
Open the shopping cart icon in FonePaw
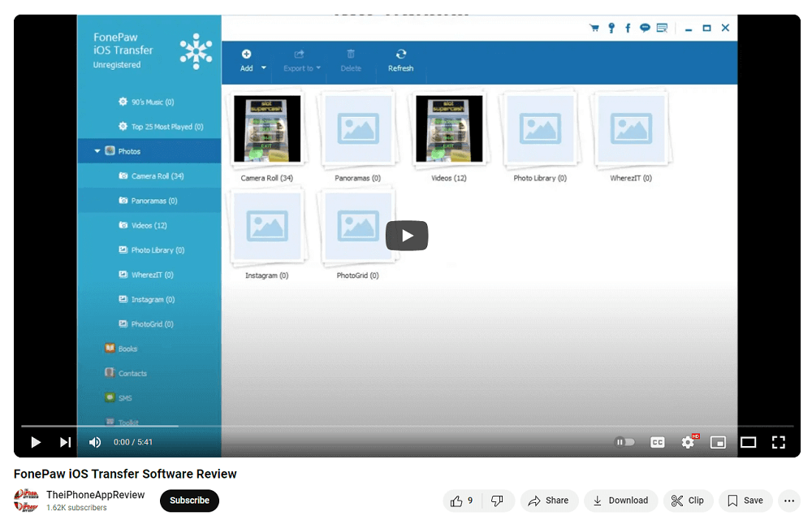[594, 28]
